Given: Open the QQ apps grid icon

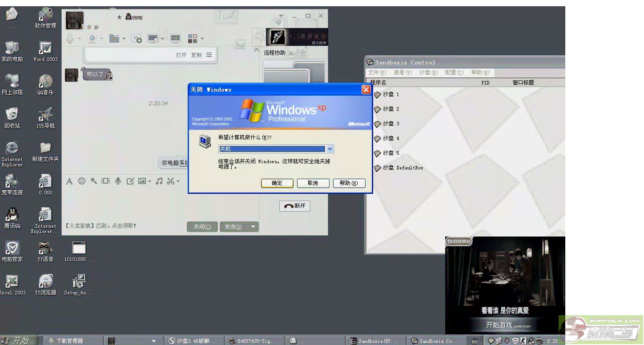Looking at the screenshot, I should (x=193, y=39).
